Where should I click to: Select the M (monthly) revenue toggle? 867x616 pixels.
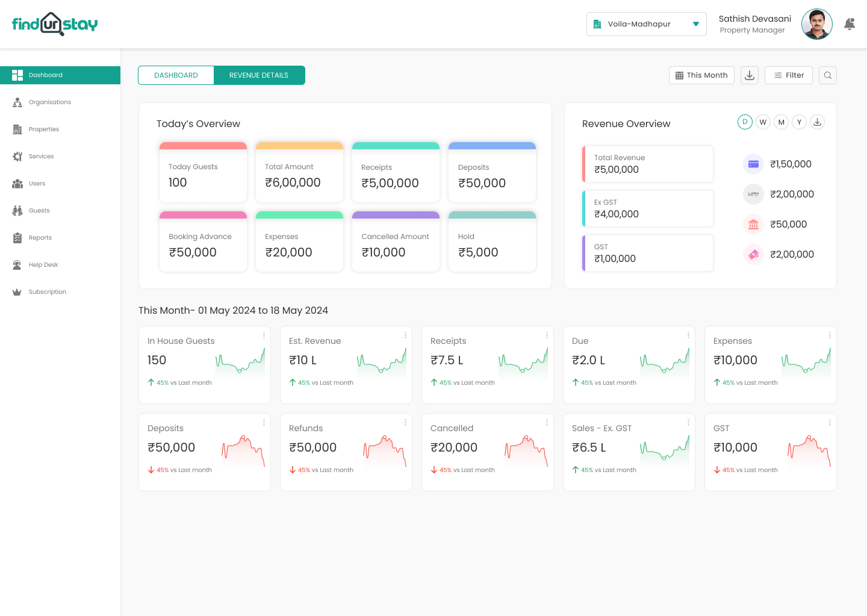[781, 122]
